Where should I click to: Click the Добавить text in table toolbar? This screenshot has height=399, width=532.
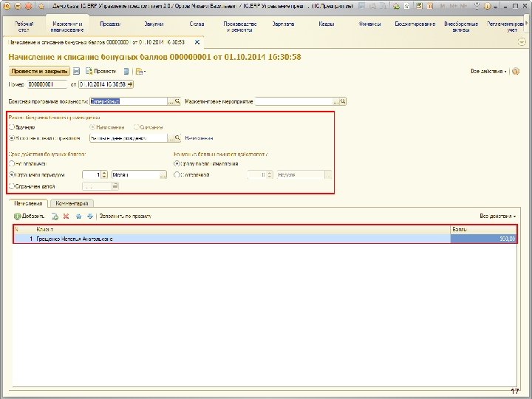coord(33,216)
